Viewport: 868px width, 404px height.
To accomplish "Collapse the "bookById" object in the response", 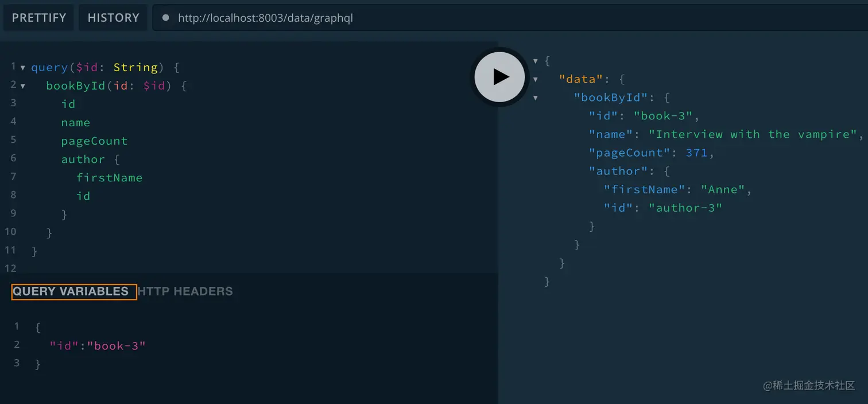I will [535, 98].
